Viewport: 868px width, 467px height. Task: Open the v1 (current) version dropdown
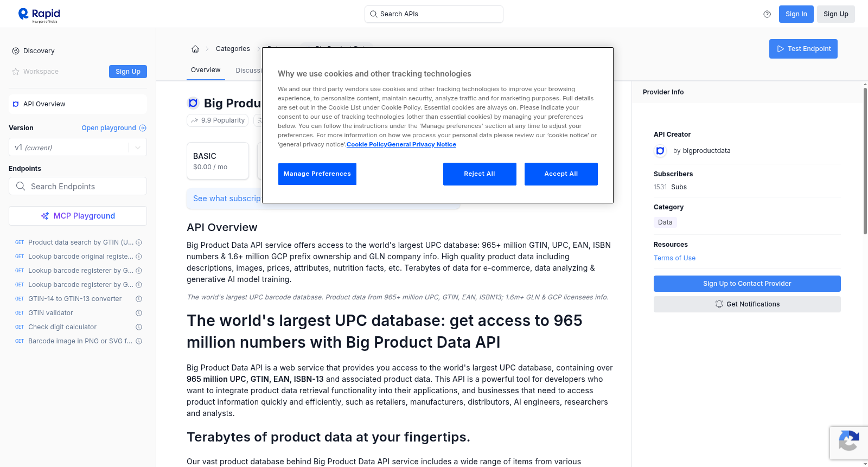point(78,148)
